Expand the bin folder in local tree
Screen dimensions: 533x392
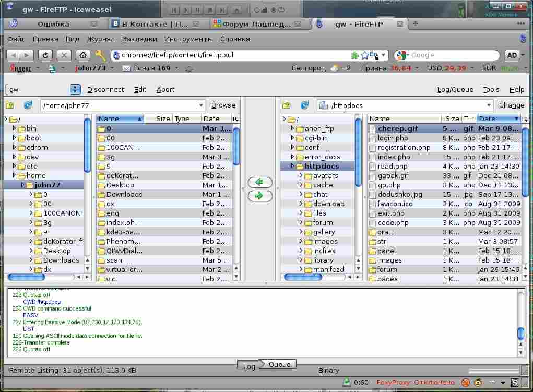pyautogui.click(x=14, y=128)
